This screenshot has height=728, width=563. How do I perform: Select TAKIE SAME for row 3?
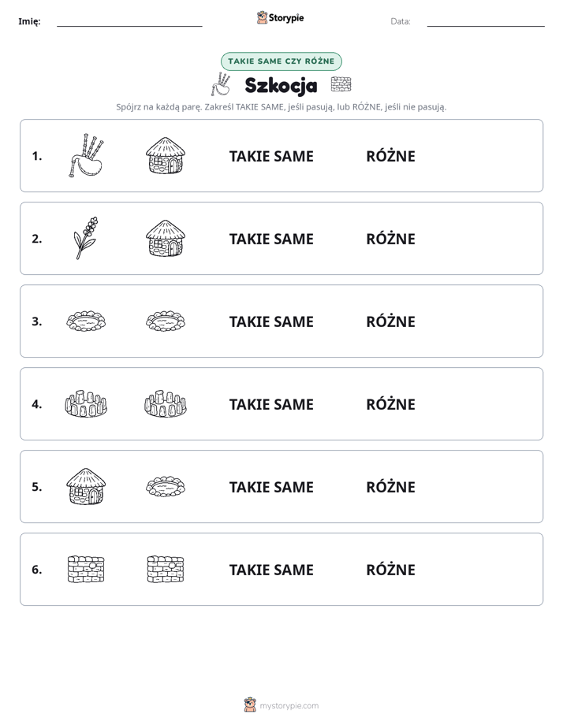point(271,321)
